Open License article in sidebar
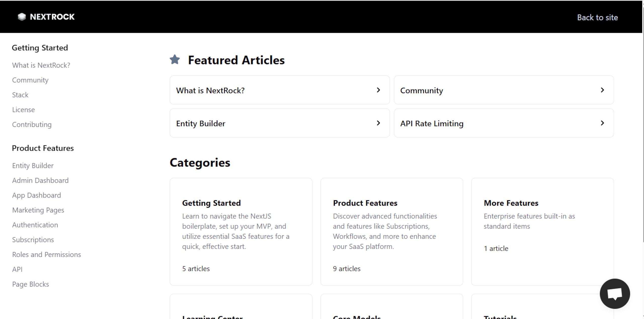Viewport: 644px width, 319px height. tap(23, 110)
